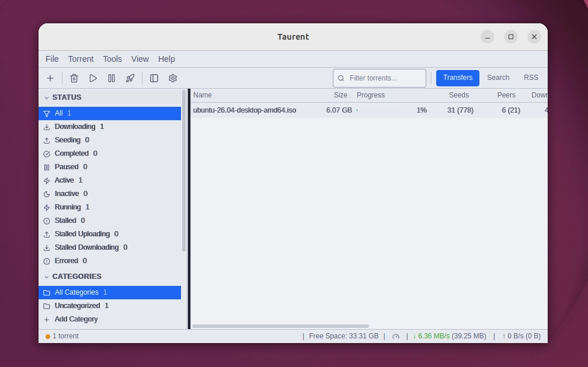Open the Help menu
Screen dimensions: 588x367
166,59
